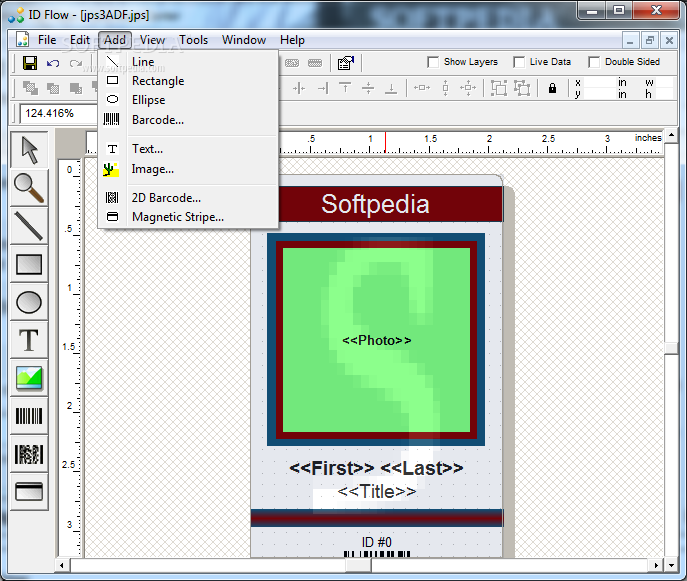Pick the ellipse tool in left palette

(29, 302)
